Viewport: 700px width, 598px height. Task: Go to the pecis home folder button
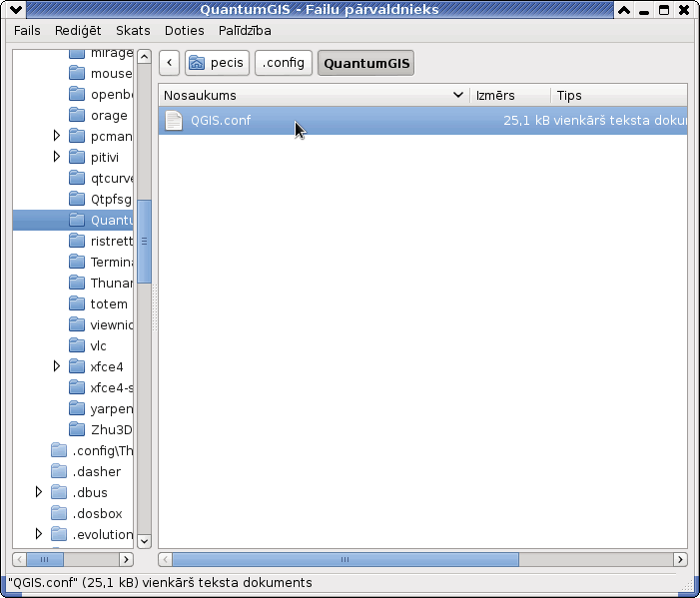coord(217,63)
